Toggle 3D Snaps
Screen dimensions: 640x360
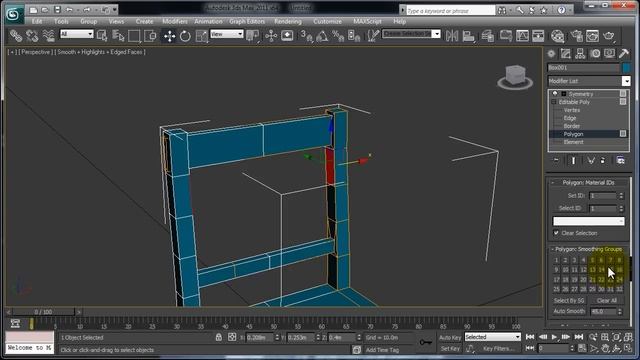[x=306, y=36]
